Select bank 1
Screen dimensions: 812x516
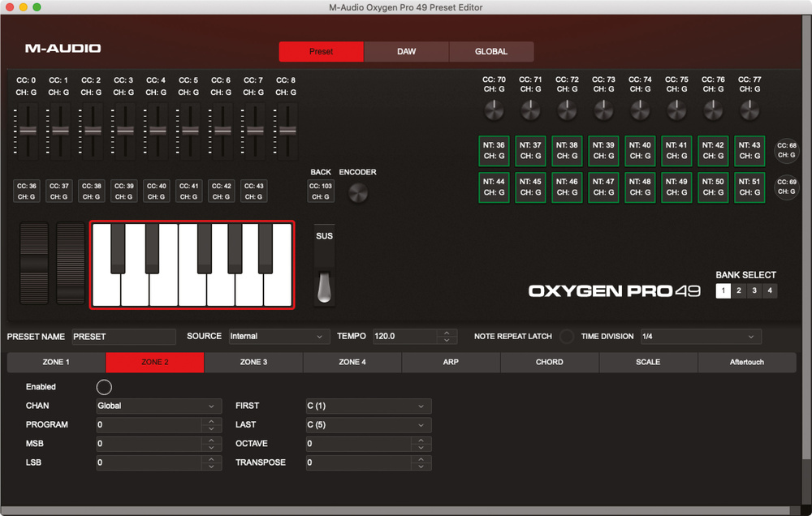click(723, 291)
